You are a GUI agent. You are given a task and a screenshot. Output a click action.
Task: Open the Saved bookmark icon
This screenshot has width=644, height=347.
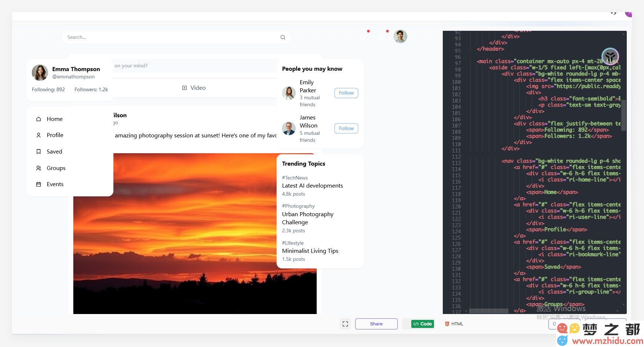[38, 152]
